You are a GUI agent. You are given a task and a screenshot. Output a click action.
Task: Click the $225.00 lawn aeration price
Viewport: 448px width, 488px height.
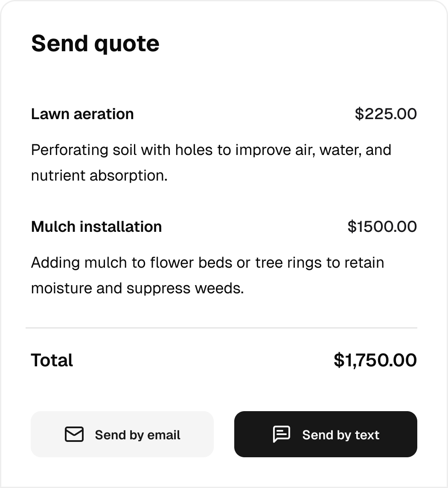pyautogui.click(x=386, y=114)
